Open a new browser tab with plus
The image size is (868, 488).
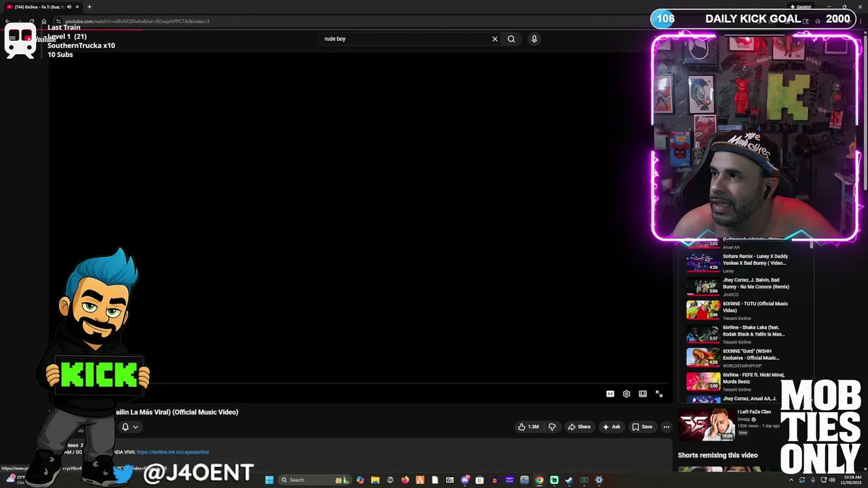[89, 7]
